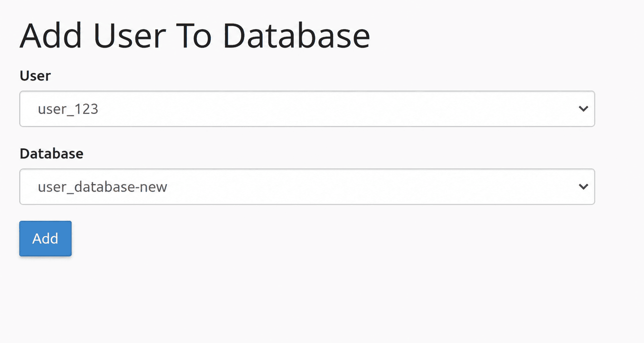Focus the User combo box
Image resolution: width=644 pixels, height=343 pixels.
(307, 109)
